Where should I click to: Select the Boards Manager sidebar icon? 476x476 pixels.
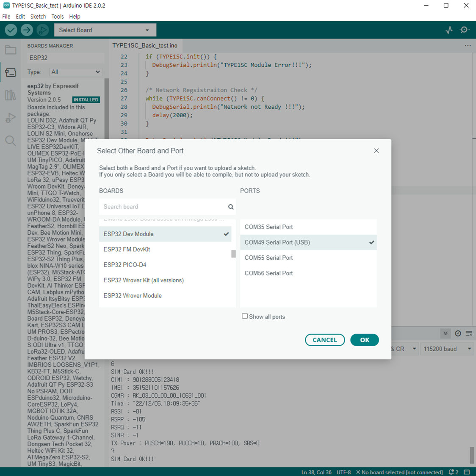(x=11, y=72)
